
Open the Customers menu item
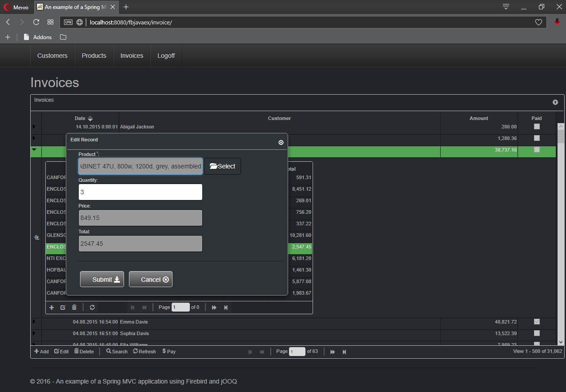52,56
